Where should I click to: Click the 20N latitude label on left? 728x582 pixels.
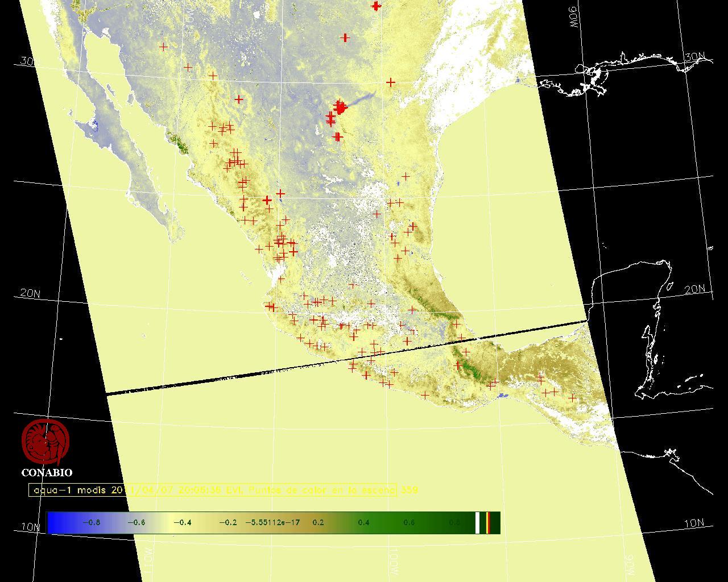(x=30, y=293)
